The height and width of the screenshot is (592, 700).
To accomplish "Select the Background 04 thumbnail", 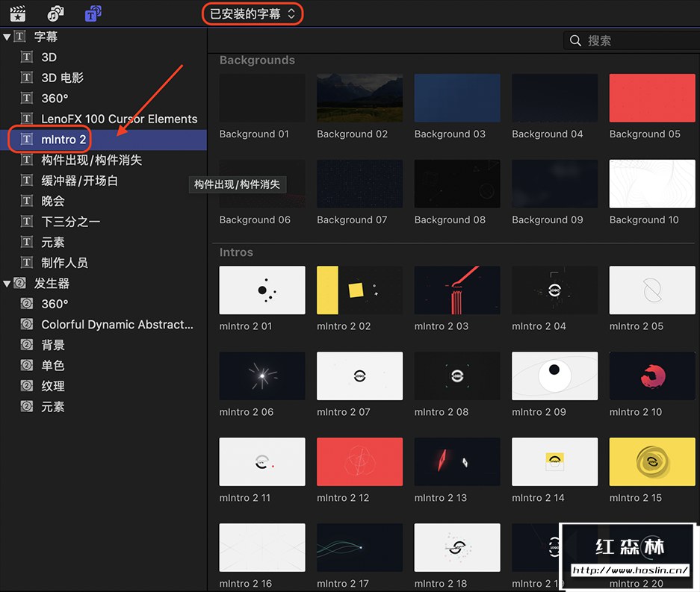I will coord(554,98).
